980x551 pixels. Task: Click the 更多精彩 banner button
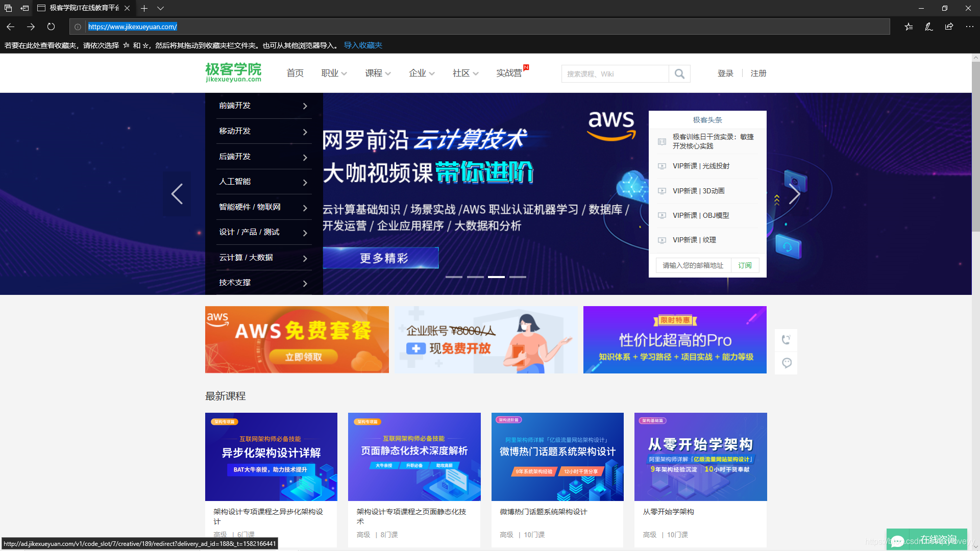380,258
